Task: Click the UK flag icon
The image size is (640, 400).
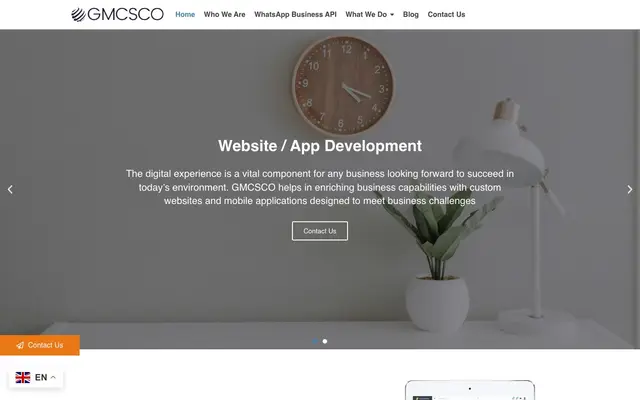Action: pyautogui.click(x=23, y=377)
